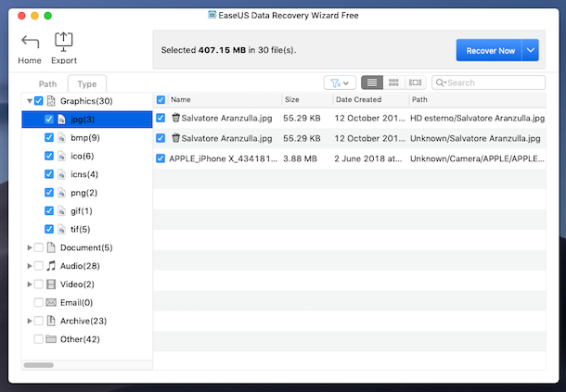Click the tif file type icon
The width and height of the screenshot is (566, 392).
click(62, 229)
